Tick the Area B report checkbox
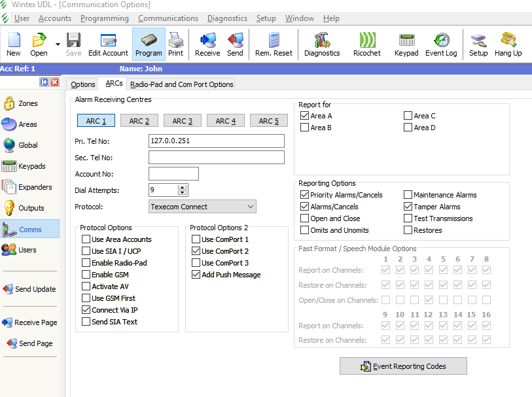 (305, 128)
